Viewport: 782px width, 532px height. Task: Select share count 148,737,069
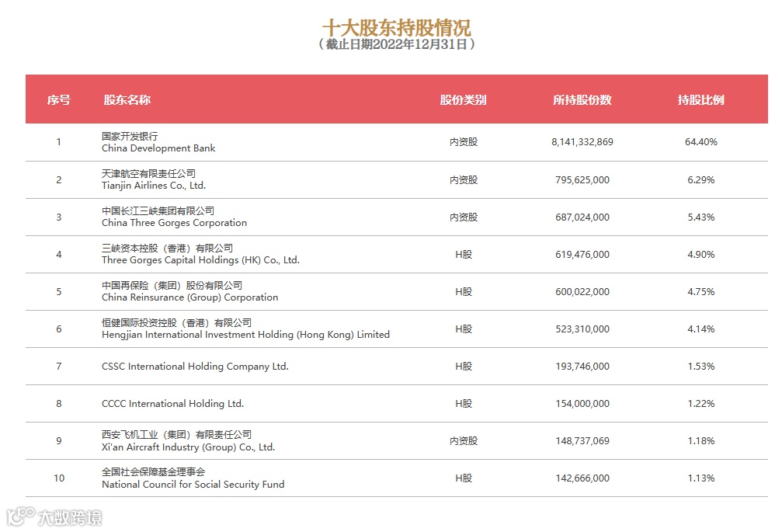point(582,441)
